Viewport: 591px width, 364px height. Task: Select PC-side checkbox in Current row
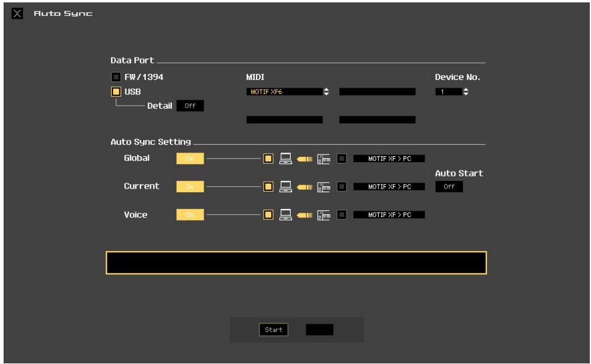(x=268, y=187)
